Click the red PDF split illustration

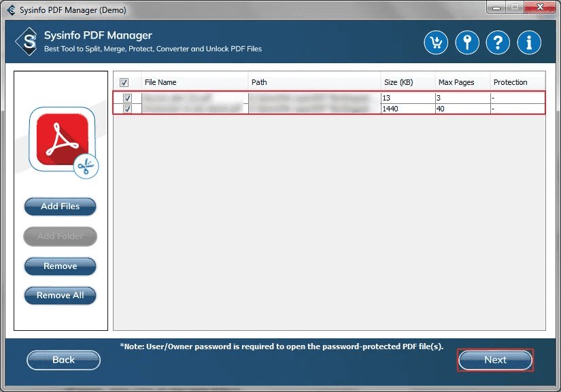(63, 142)
